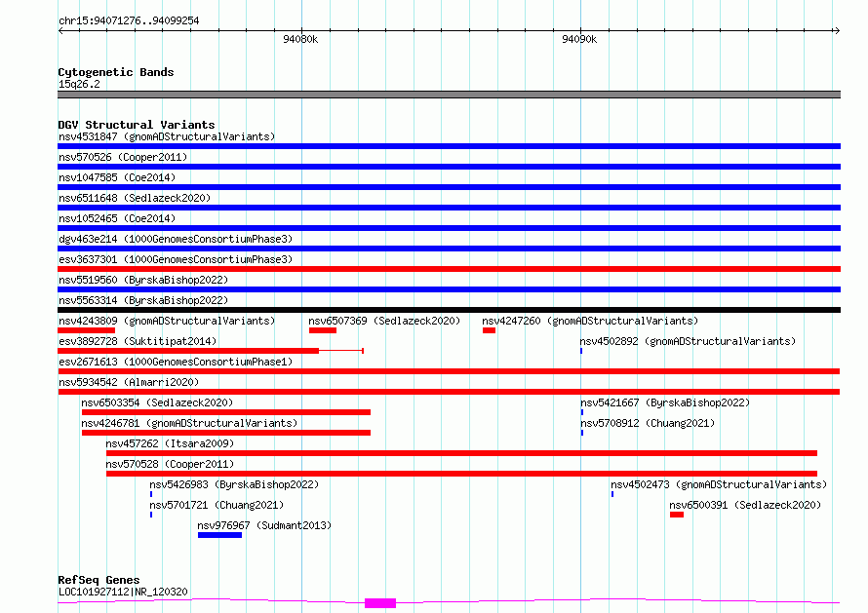Open nsv4247260 gnomADStructuralVariants label
This screenshot has height=613, width=868.
click(590, 321)
